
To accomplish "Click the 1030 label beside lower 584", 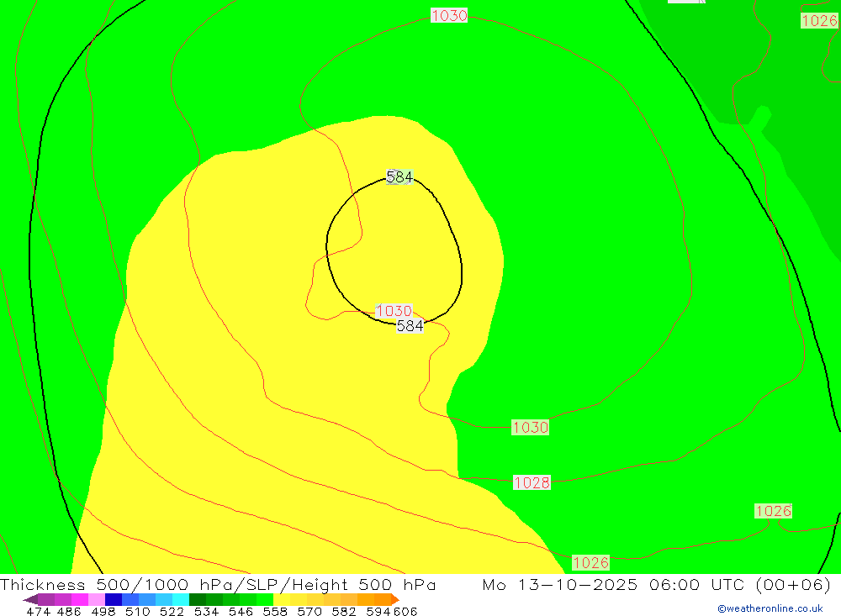I will click(394, 311).
